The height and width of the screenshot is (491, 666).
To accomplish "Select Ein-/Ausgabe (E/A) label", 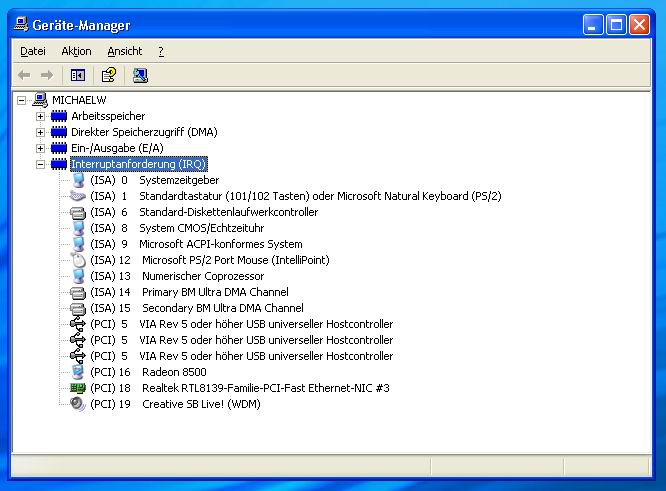I will [117, 148].
